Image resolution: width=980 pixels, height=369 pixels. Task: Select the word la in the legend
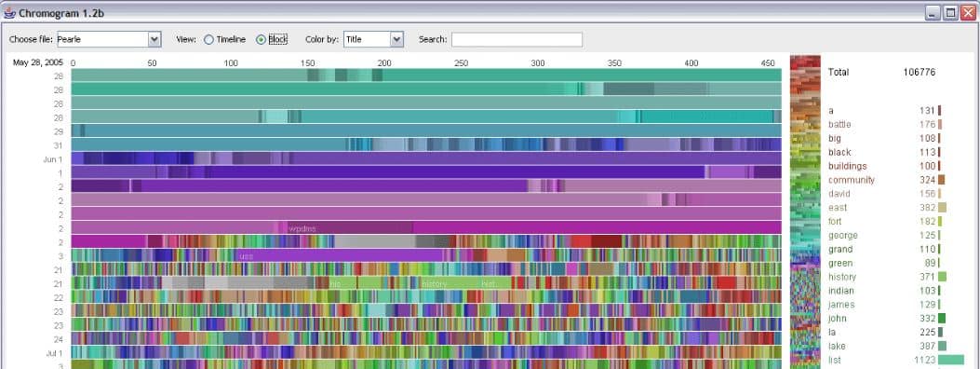pyautogui.click(x=832, y=332)
